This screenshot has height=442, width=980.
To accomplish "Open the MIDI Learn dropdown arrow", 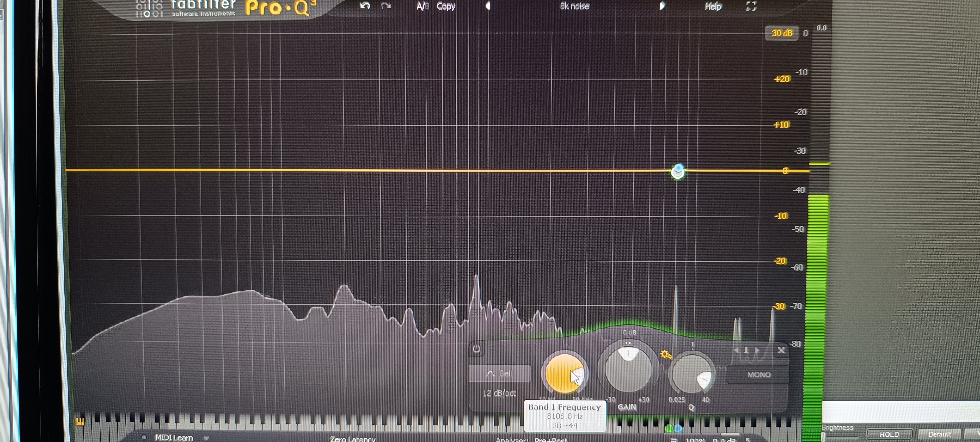I will click(206, 438).
